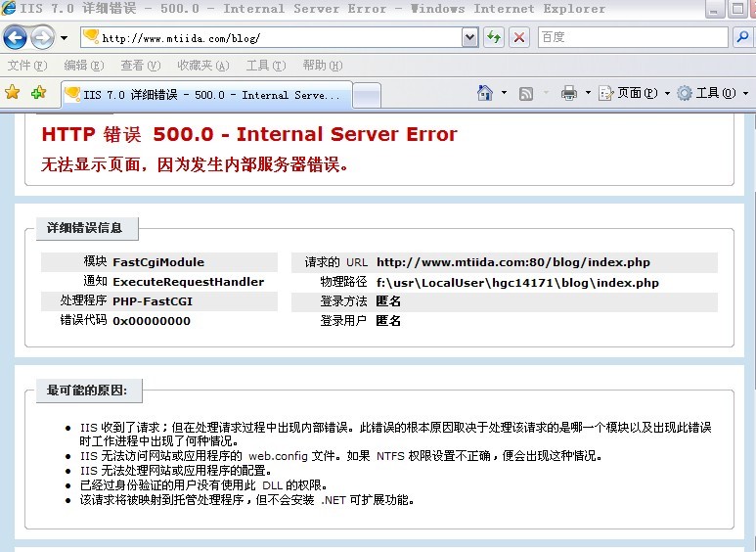This screenshot has height=552, width=756.
Task: Minimize the Internet Explorer window
Action: click(714, 9)
